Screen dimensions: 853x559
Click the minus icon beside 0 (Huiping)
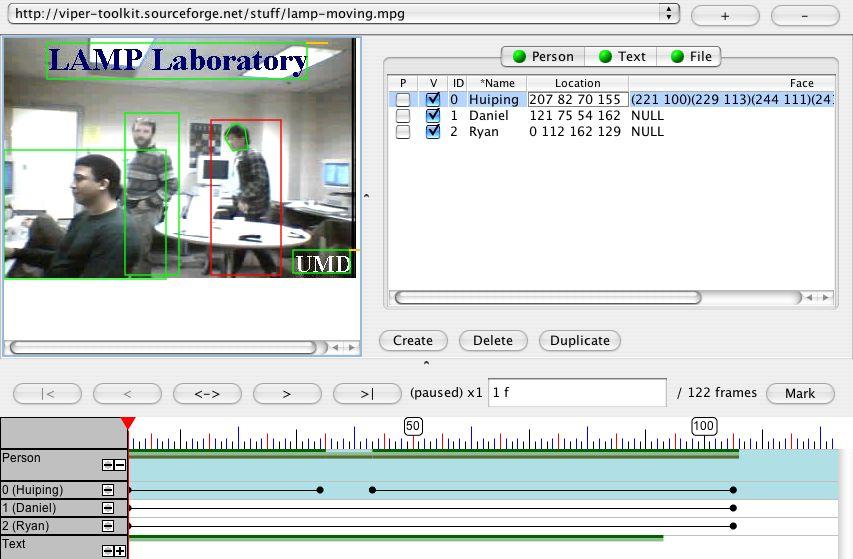coord(108,490)
